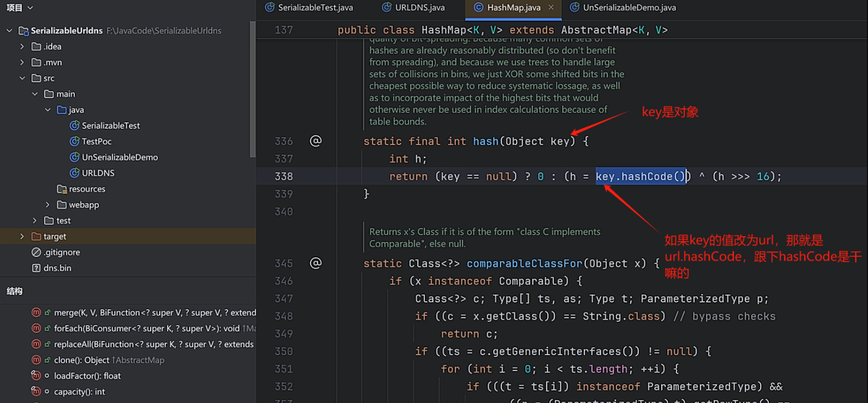Click the webapp folder icon

[x=62, y=205]
